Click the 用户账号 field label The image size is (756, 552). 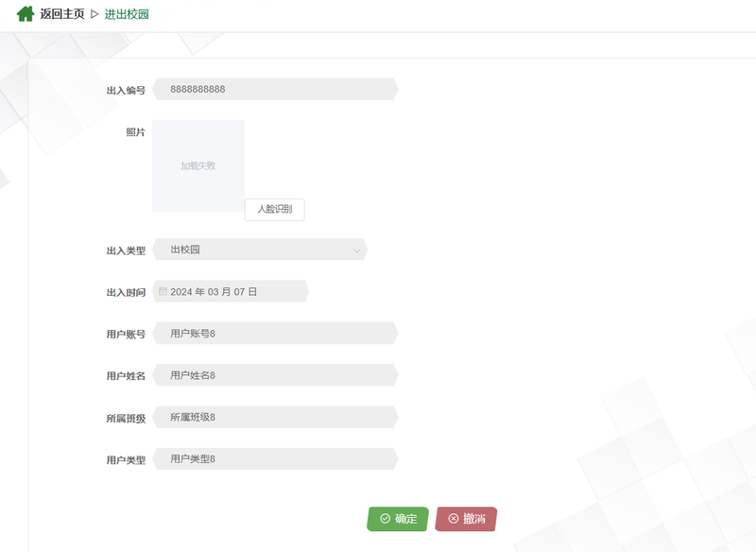126,334
